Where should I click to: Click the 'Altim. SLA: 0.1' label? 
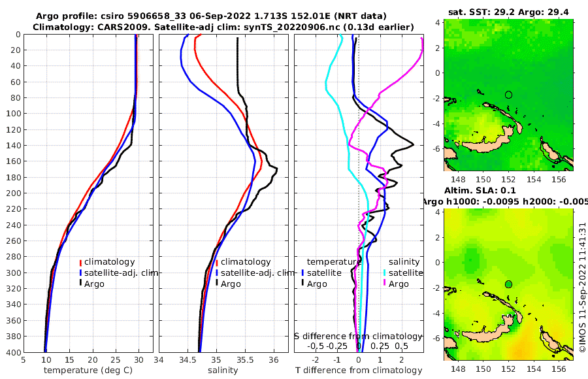tap(480, 190)
